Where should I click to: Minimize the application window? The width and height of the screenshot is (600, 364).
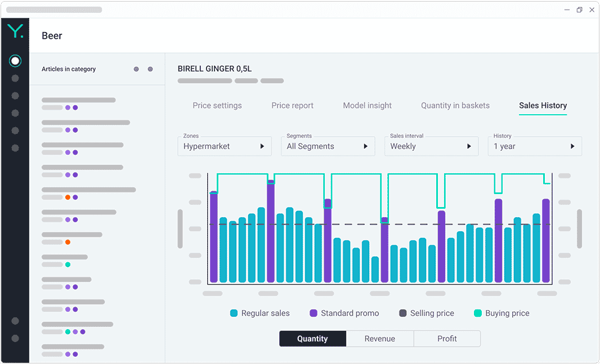(x=567, y=10)
